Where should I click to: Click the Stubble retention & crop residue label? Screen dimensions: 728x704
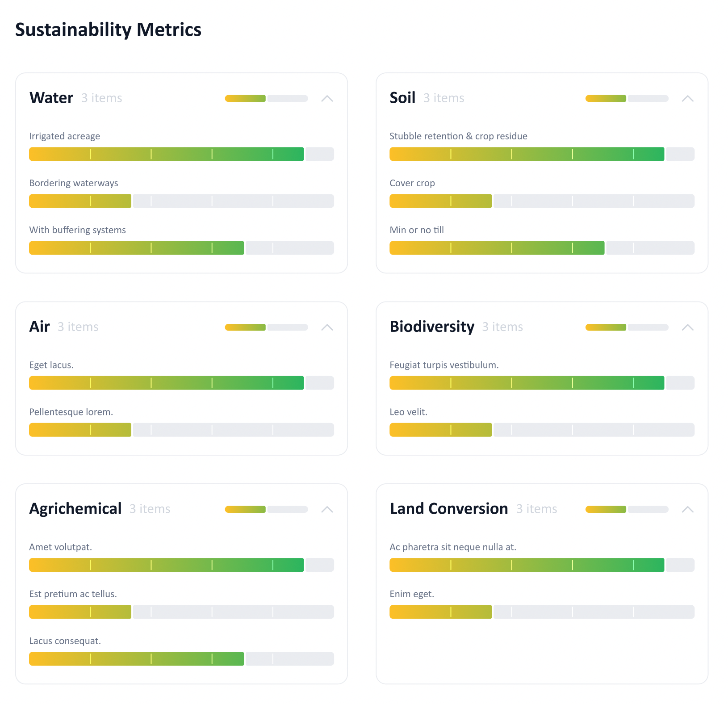458,136
